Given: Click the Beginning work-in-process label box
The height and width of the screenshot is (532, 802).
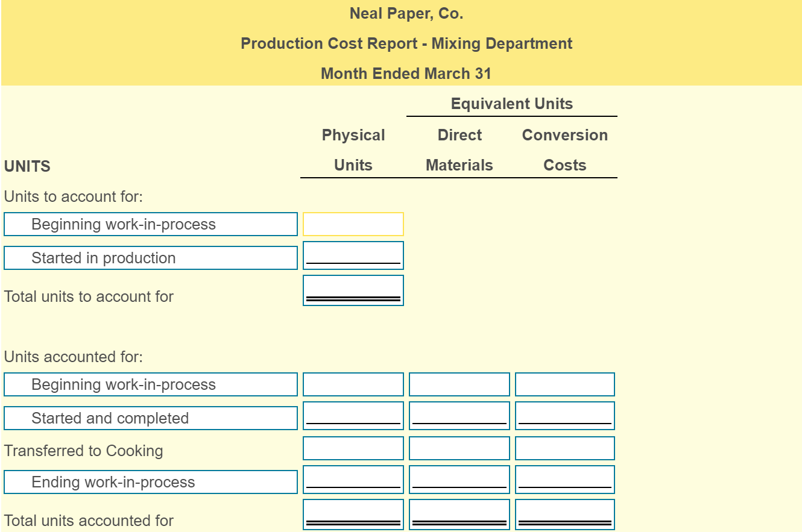Looking at the screenshot, I should coord(151,224).
